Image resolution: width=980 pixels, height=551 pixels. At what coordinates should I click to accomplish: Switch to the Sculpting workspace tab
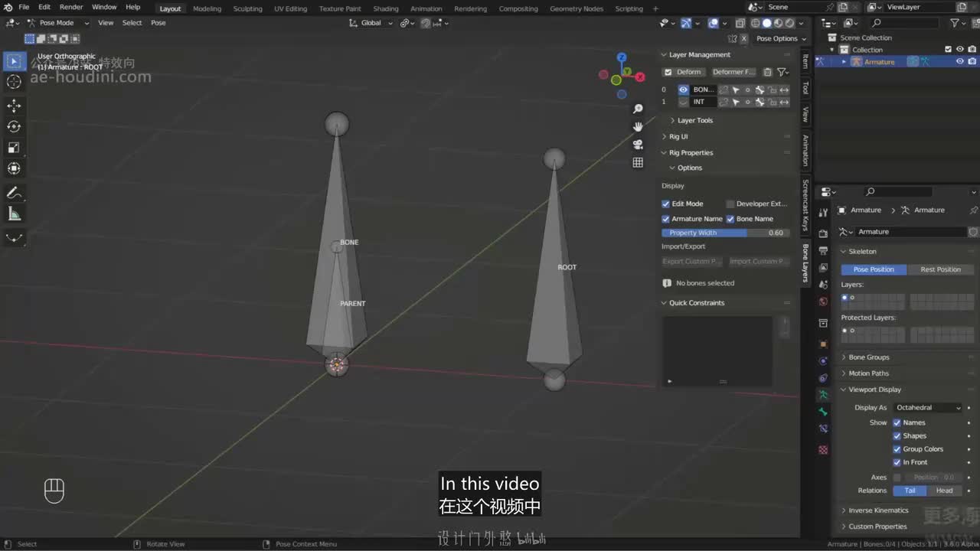coord(247,8)
